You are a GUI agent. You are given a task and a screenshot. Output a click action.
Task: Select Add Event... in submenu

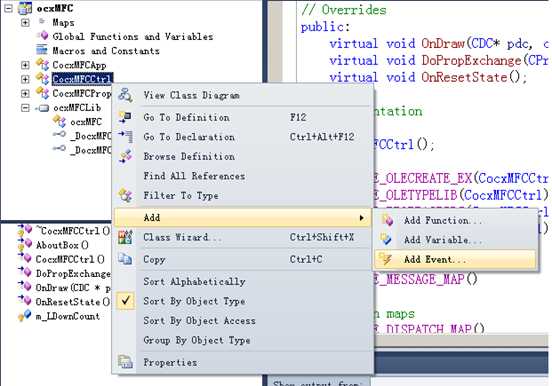pos(455,259)
